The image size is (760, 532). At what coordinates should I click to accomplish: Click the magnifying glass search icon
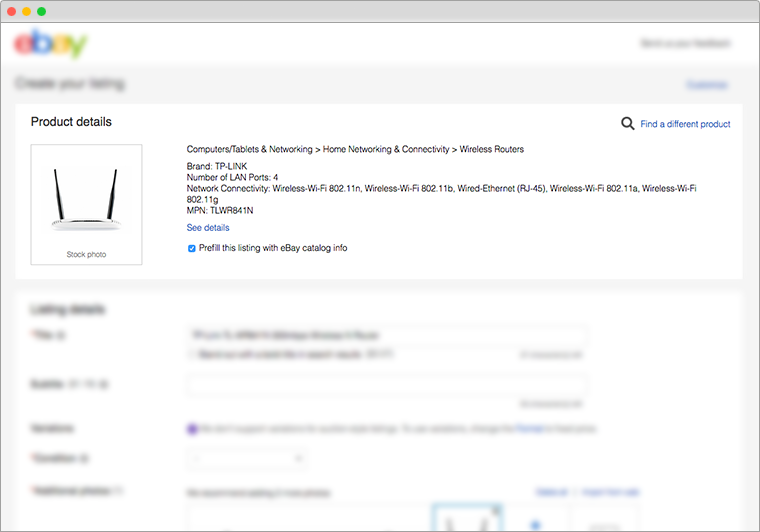(x=627, y=124)
